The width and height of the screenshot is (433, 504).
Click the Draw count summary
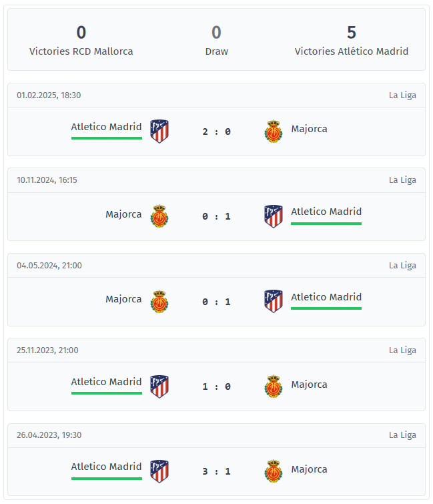click(216, 40)
